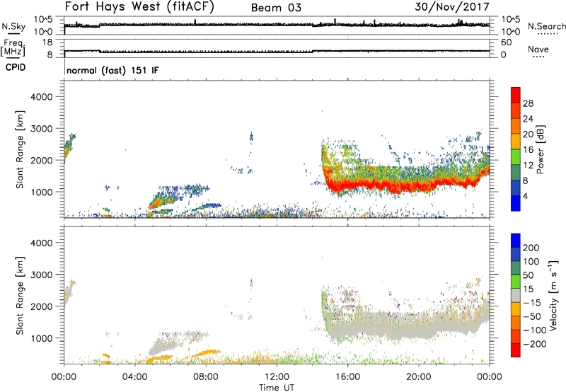
Task: Click the '08:00' time axis label
Action: pyautogui.click(x=206, y=377)
